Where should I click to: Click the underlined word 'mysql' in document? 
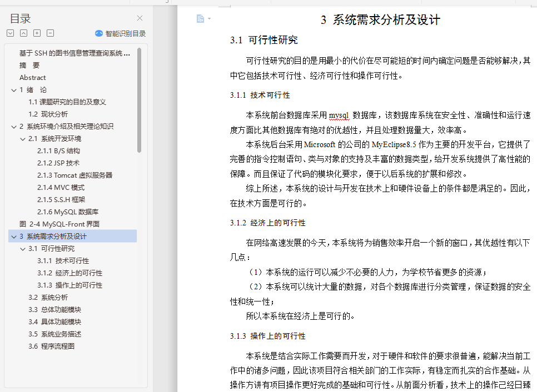[339, 115]
